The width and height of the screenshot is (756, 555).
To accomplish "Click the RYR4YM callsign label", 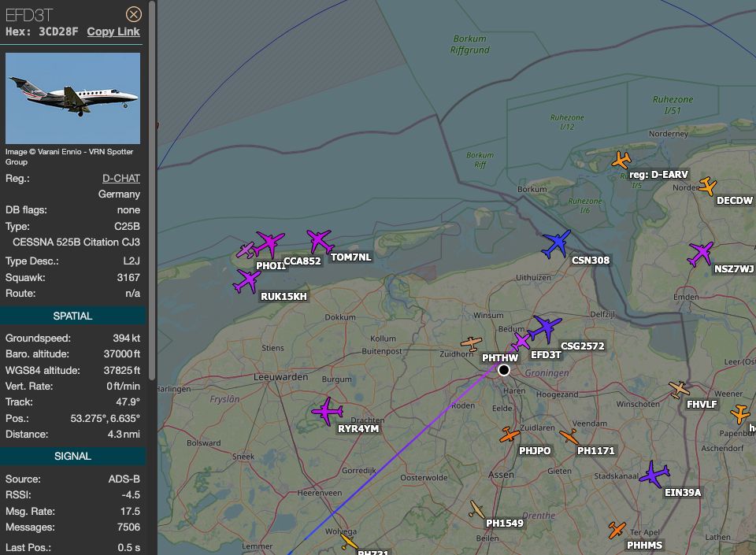I will tap(358, 429).
